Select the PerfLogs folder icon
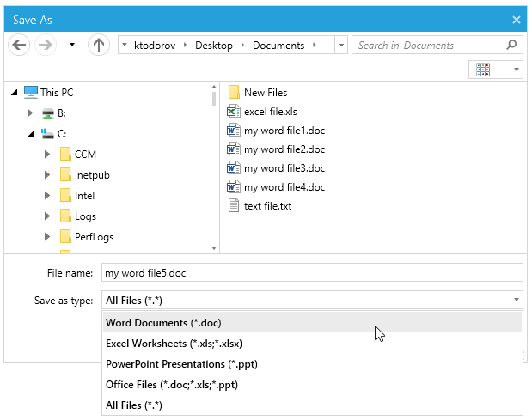The image size is (532, 420). (x=65, y=236)
